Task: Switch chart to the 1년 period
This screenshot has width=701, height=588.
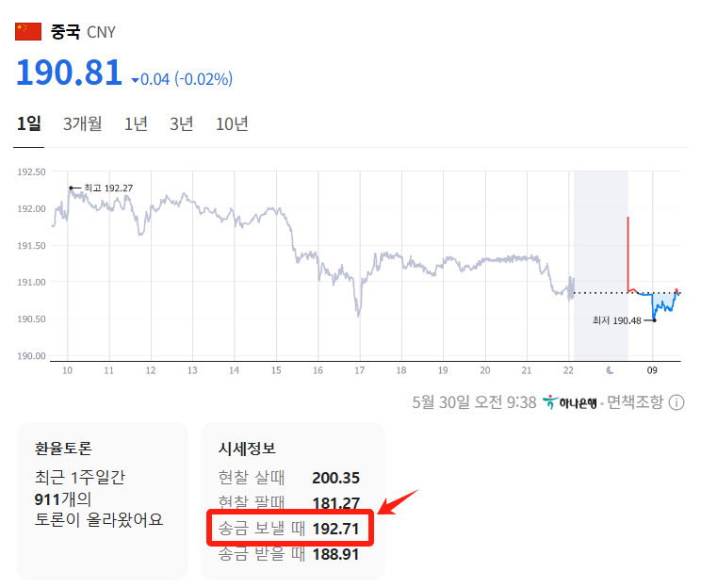Action: [136, 123]
